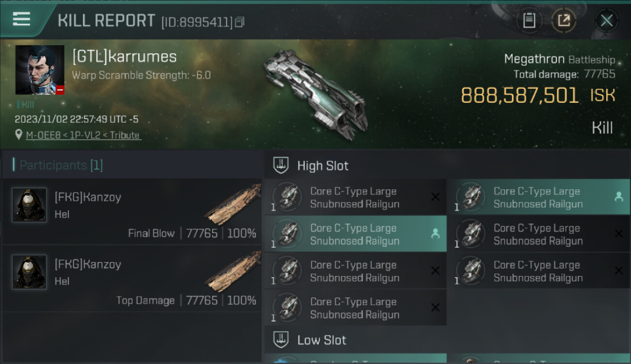Select the Participants tab
This screenshot has width=631, height=364.
58,165
